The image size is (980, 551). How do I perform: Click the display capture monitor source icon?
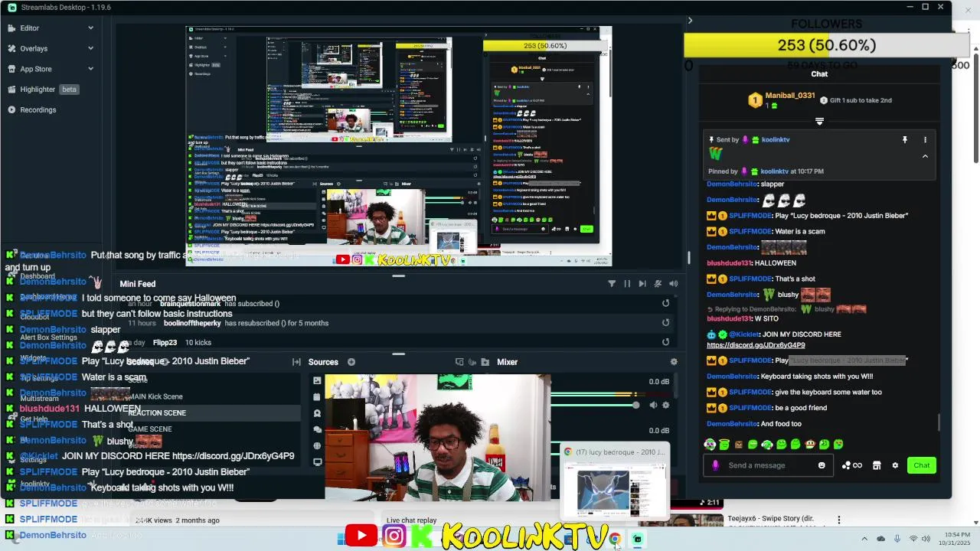tap(317, 462)
